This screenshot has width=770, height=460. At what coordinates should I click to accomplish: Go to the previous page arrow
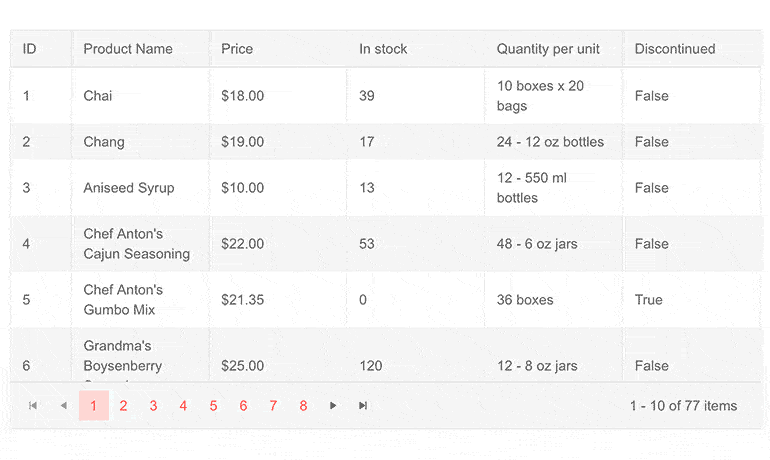click(64, 406)
